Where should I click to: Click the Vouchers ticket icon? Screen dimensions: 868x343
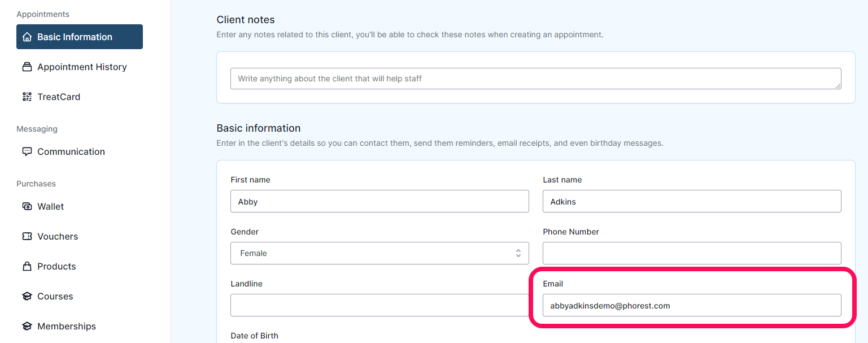(27, 237)
